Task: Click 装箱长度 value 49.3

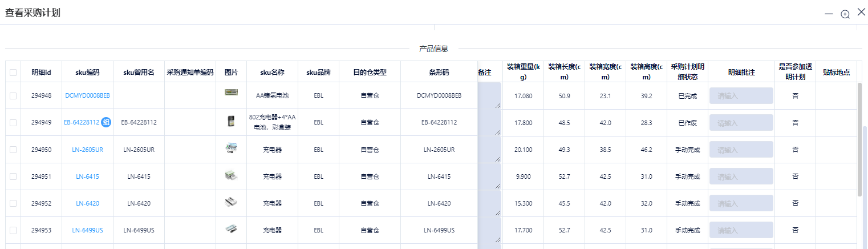Action: tap(564, 150)
